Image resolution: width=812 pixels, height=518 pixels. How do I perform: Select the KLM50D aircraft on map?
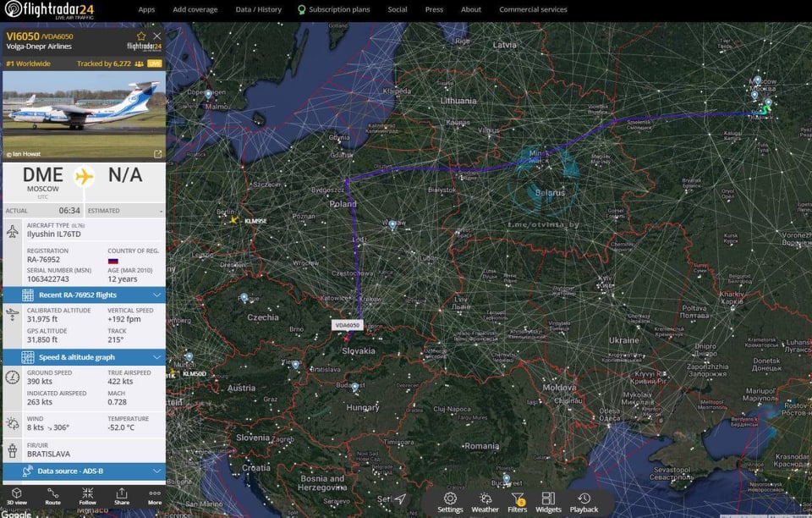point(173,373)
